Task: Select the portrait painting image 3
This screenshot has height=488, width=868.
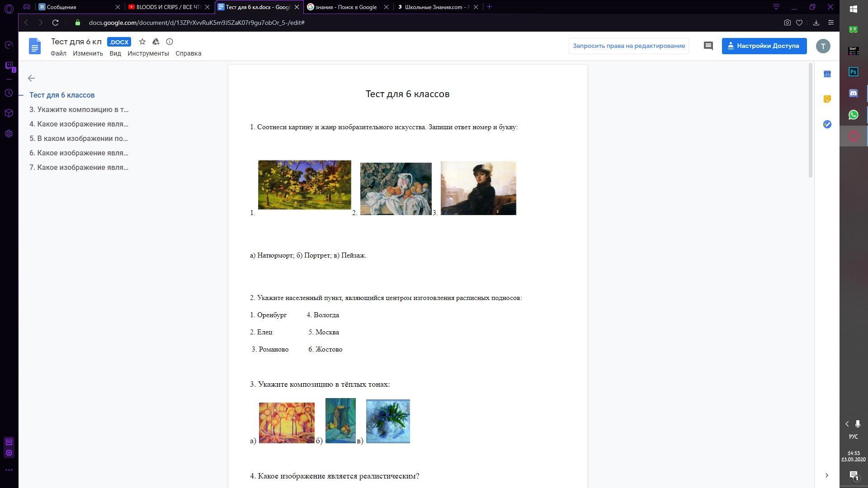Action: (478, 188)
